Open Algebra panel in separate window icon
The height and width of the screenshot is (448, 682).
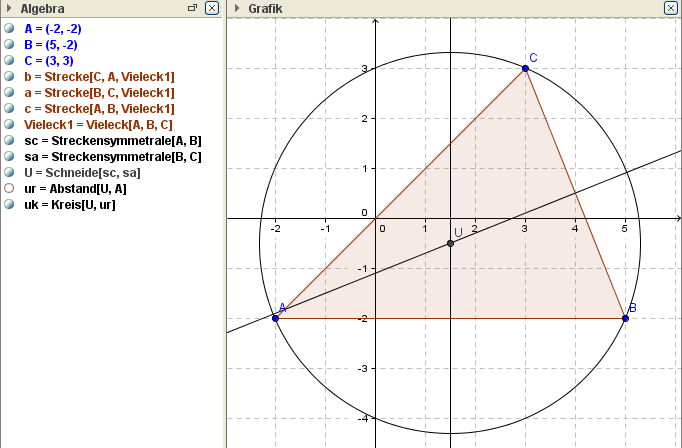point(192,8)
